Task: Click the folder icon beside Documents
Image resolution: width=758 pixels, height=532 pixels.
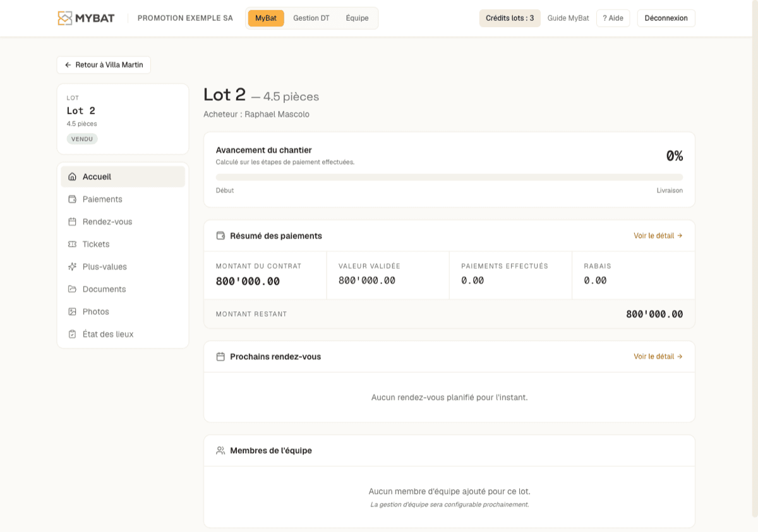Action: pos(72,289)
